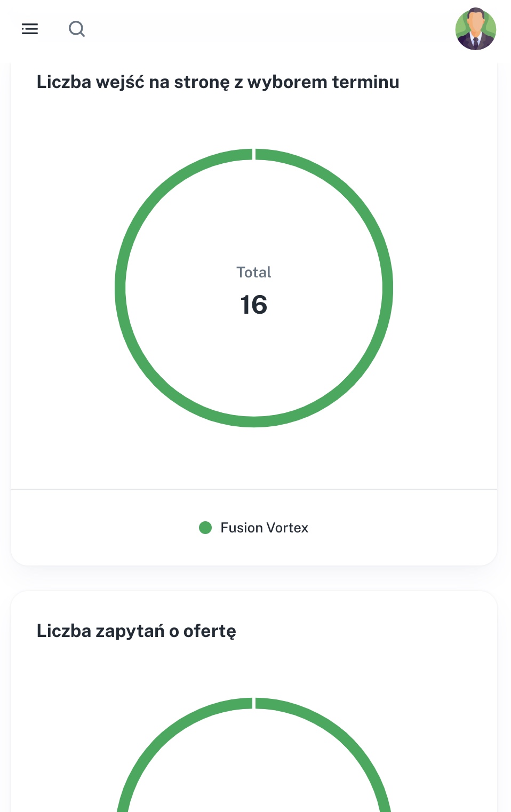Open the hamburger navigation menu
The width and height of the screenshot is (511, 812).
pyautogui.click(x=30, y=29)
